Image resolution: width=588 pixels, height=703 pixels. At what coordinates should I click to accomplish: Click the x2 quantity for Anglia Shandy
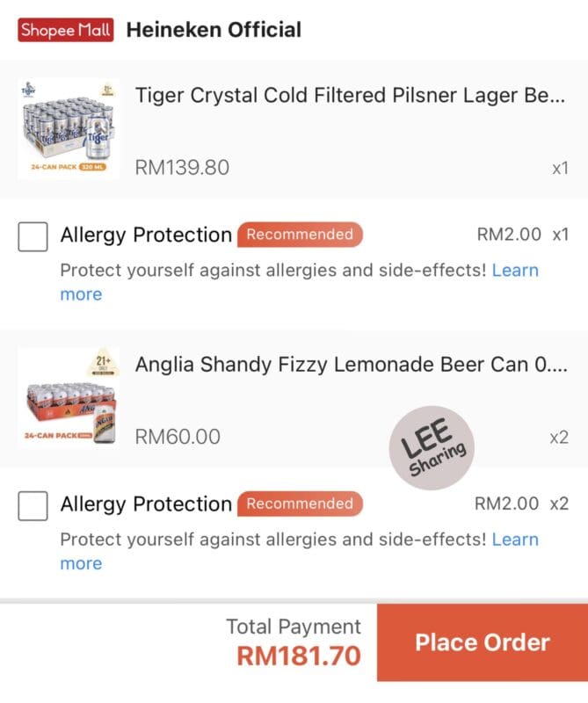(x=559, y=438)
